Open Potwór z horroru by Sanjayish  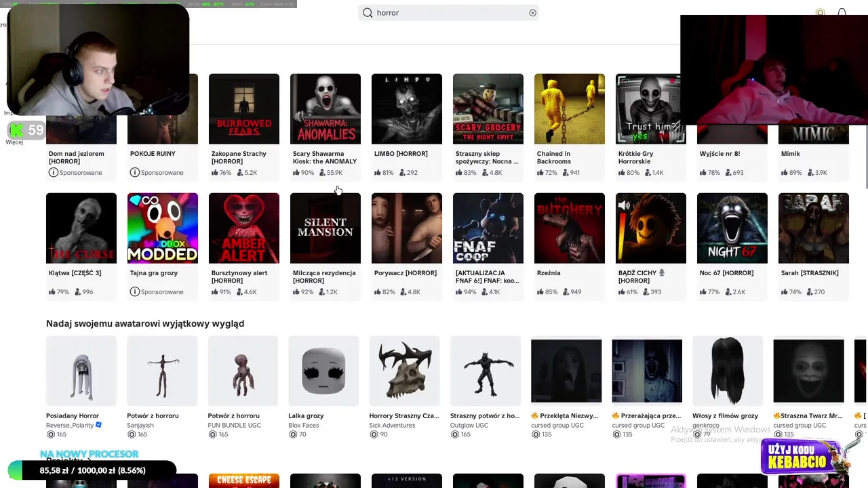pos(162,371)
